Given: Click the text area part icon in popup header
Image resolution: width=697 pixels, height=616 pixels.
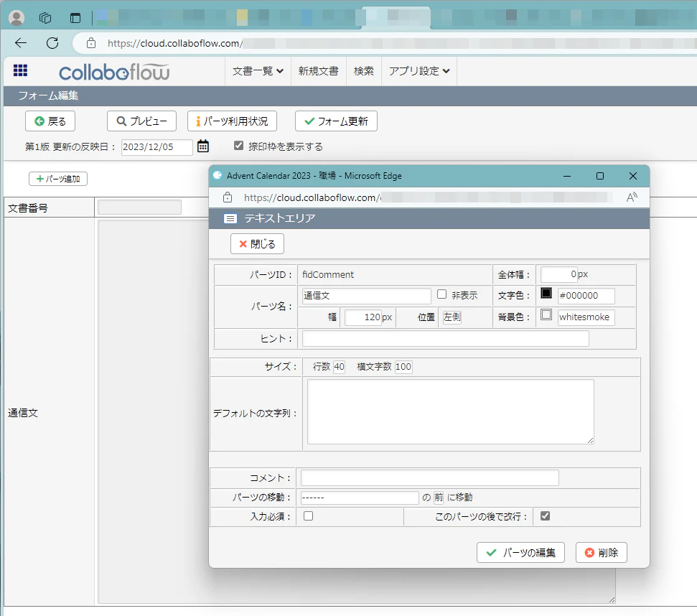Looking at the screenshot, I should click(230, 218).
